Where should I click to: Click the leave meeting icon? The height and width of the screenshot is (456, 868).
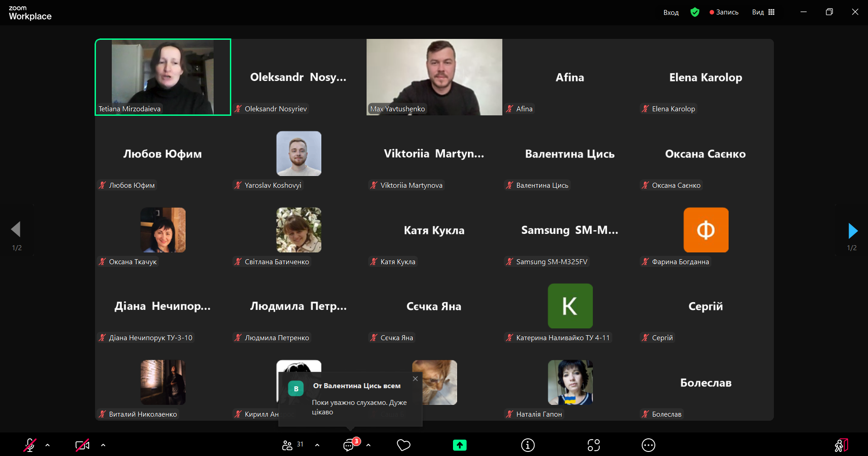tap(841, 446)
